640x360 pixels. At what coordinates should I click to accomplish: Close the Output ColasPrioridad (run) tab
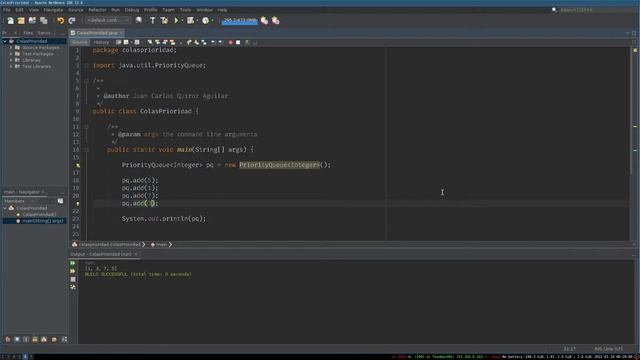[136, 254]
